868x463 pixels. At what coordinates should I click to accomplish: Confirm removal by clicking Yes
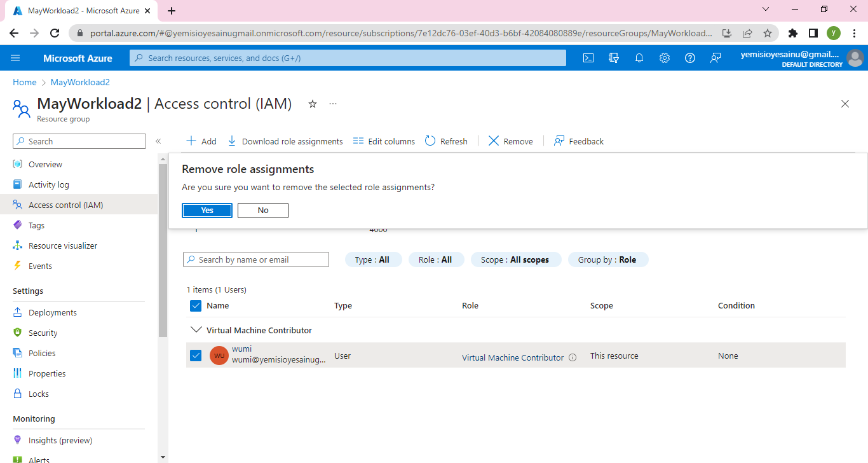pos(207,211)
